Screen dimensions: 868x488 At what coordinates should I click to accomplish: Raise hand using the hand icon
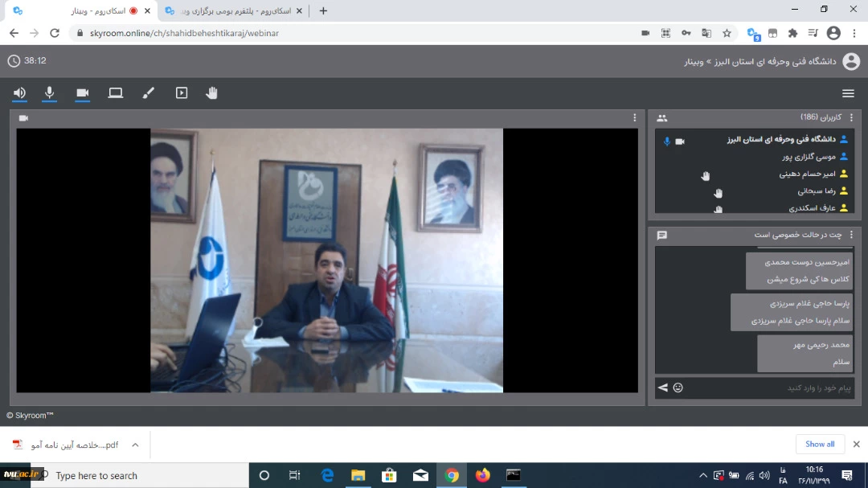211,93
